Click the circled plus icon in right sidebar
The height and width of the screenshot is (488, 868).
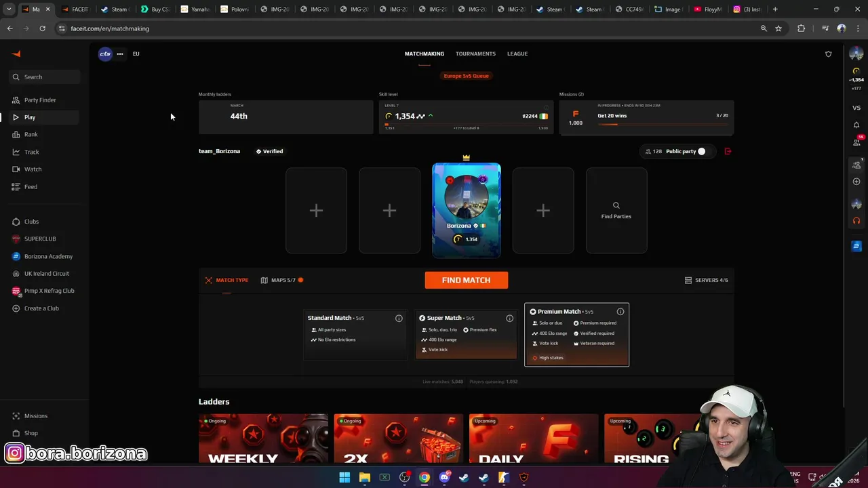click(x=856, y=181)
